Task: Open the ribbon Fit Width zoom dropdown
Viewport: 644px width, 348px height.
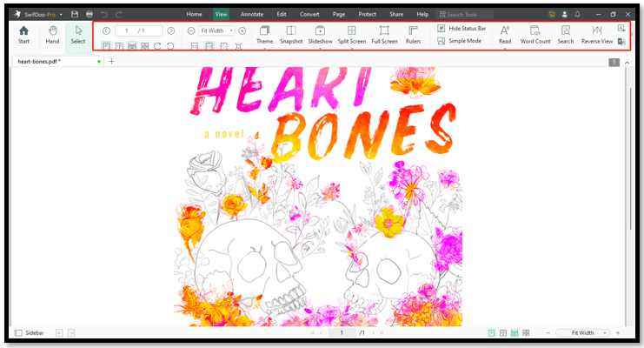Action: click(216, 30)
